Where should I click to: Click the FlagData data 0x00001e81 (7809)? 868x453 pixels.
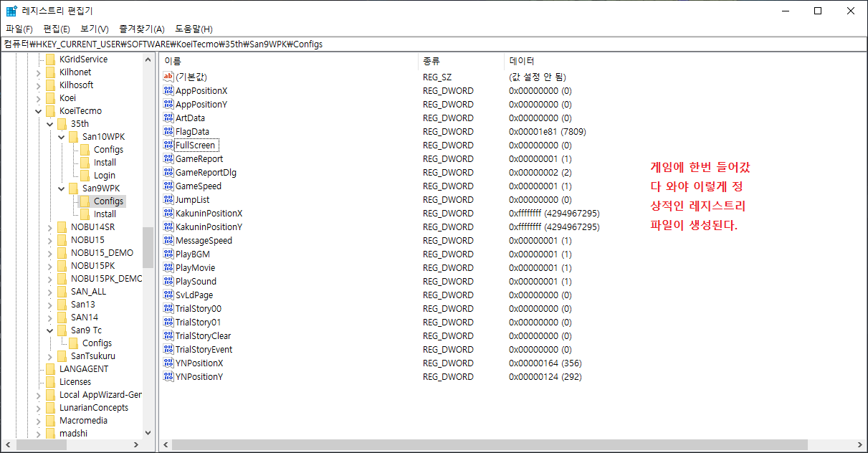(548, 131)
